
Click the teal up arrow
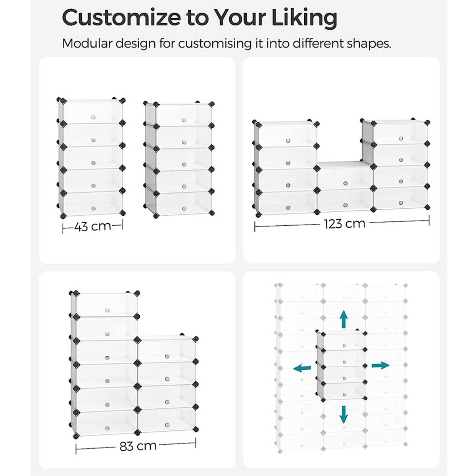pyautogui.click(x=344, y=319)
